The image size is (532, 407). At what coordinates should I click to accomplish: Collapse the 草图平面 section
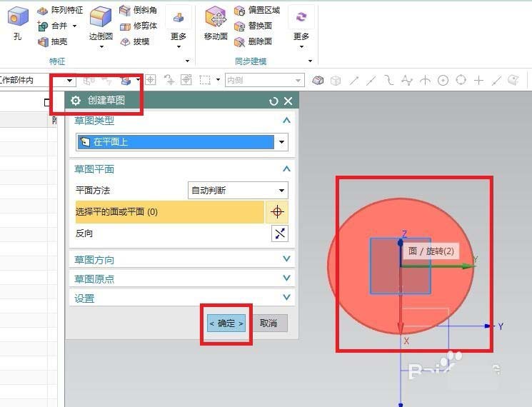(286, 169)
